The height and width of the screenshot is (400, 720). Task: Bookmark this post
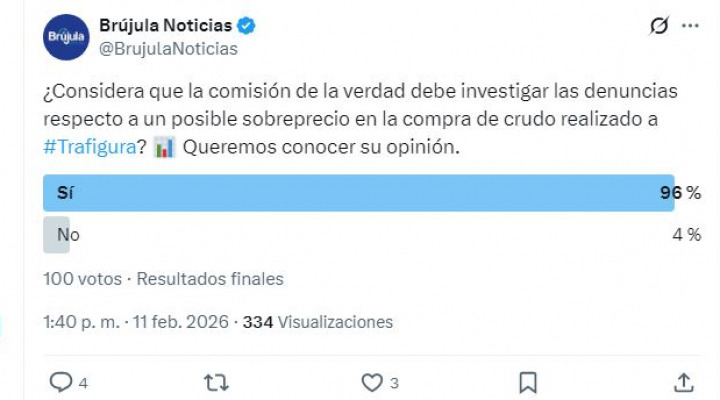click(x=528, y=381)
